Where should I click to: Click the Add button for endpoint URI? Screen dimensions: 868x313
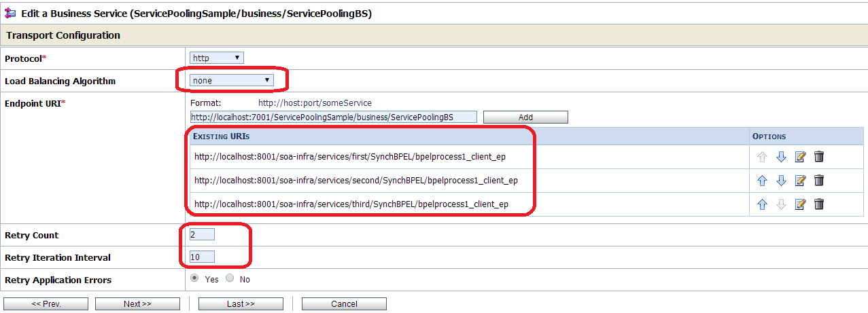click(525, 117)
